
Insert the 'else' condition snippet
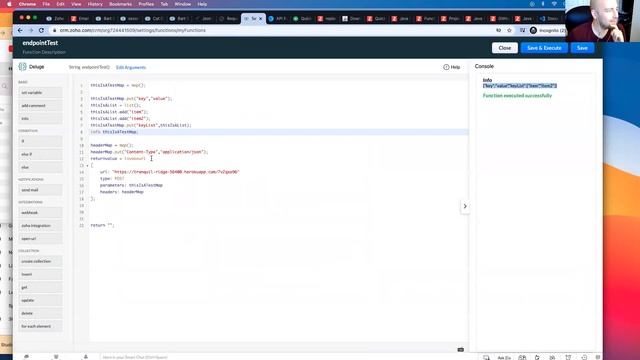point(40,167)
